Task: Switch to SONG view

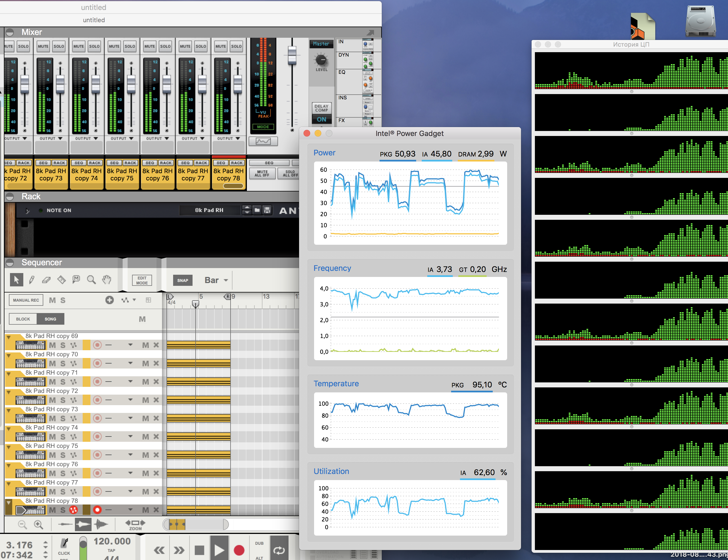Action: click(x=50, y=319)
